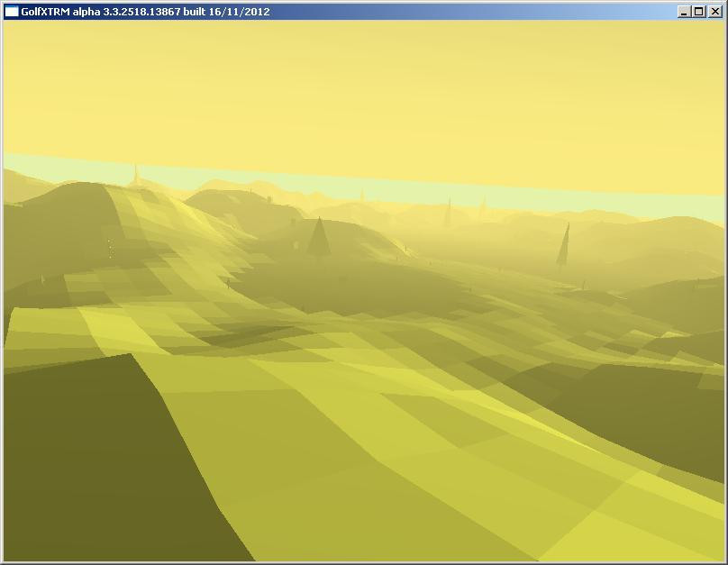728x565 pixels.
Task: Minimize the GolfXTRM window
Action: click(684, 12)
